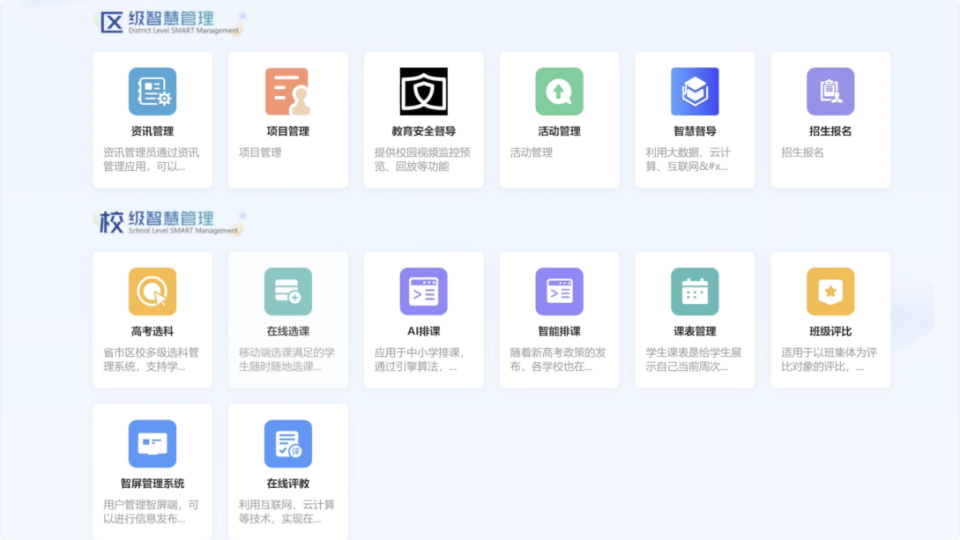Screen dimensions: 960x540
Task: Click description '资讯管理员通过资讯管理应用'
Action: [x=151, y=159]
